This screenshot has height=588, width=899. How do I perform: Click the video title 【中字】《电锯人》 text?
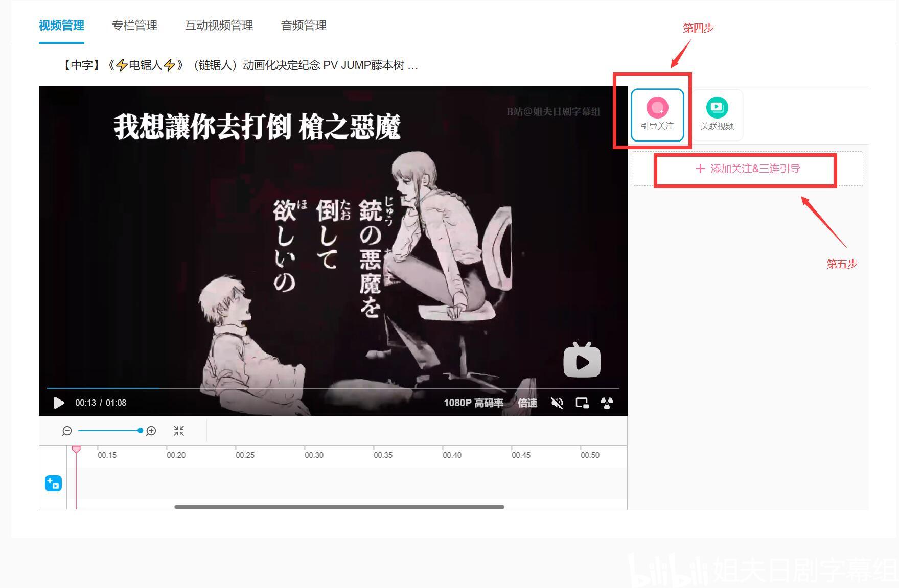(x=239, y=65)
